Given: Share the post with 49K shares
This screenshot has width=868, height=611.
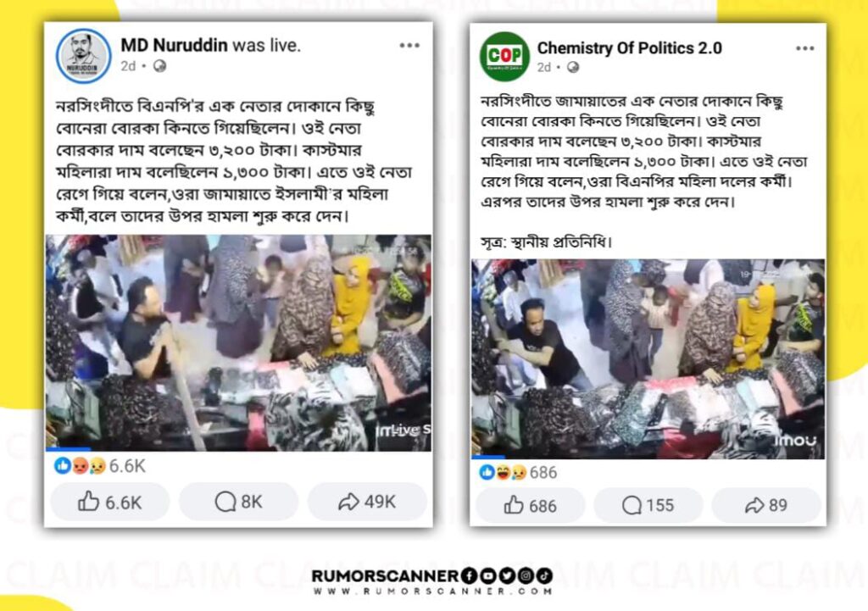Looking at the screenshot, I should (367, 502).
